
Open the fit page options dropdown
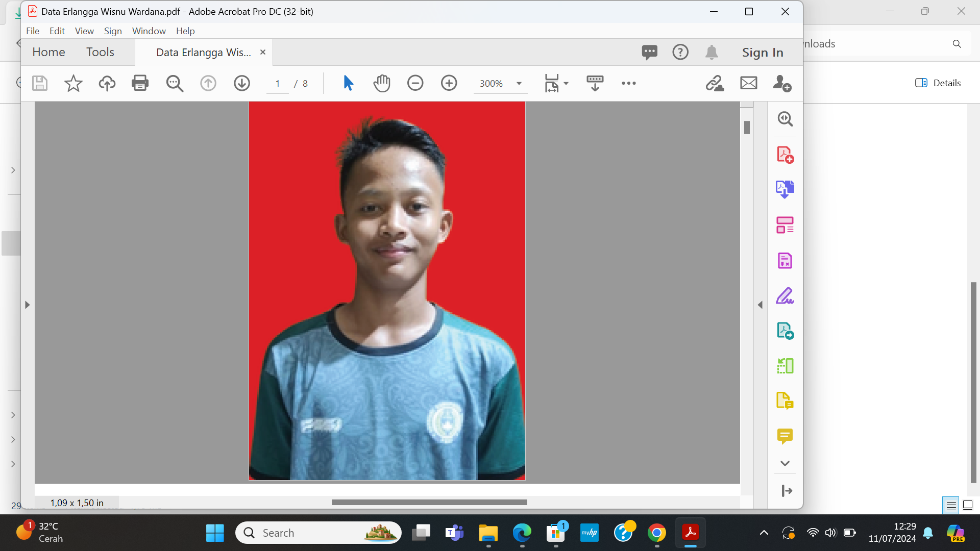tap(566, 84)
